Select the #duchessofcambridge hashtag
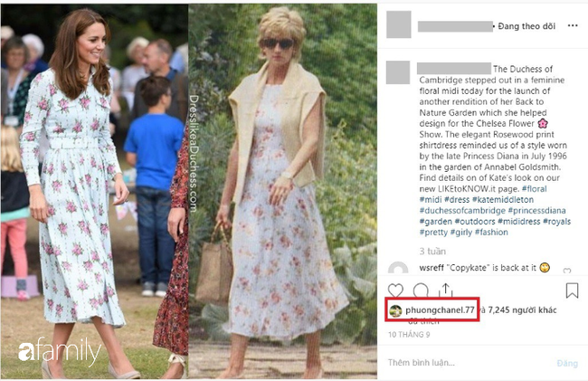 [x=462, y=210]
